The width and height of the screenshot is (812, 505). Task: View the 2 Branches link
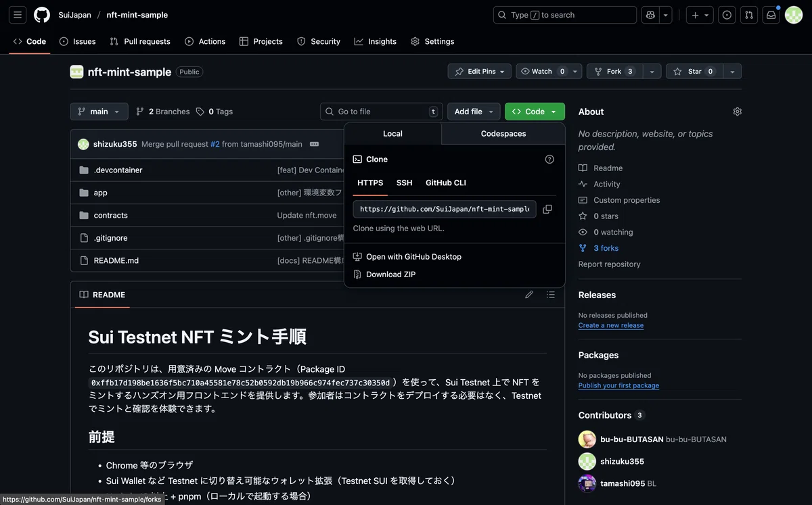pyautogui.click(x=163, y=112)
